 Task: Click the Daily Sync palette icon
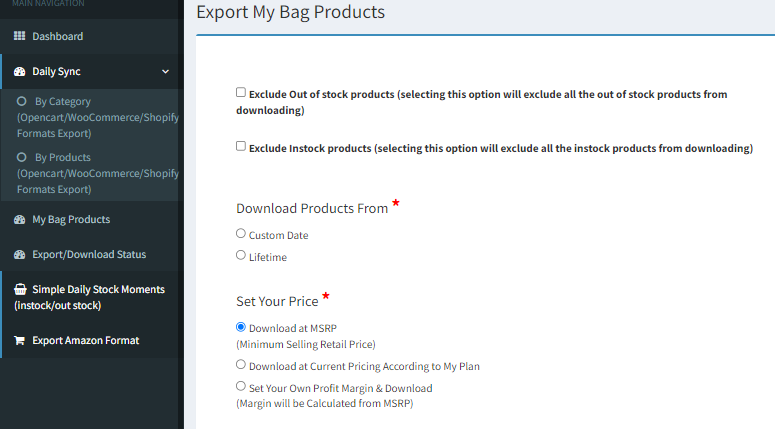[x=19, y=71]
